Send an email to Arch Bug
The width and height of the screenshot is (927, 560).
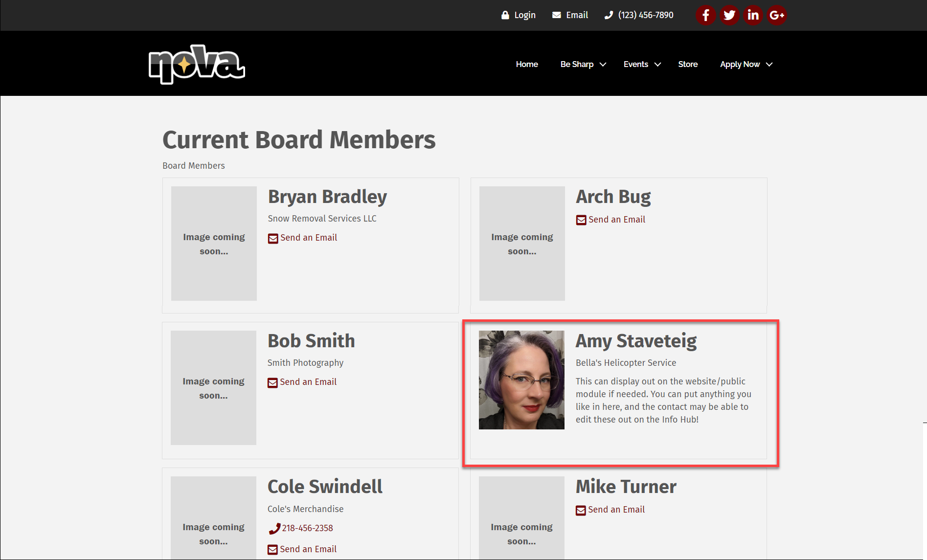[x=616, y=220]
